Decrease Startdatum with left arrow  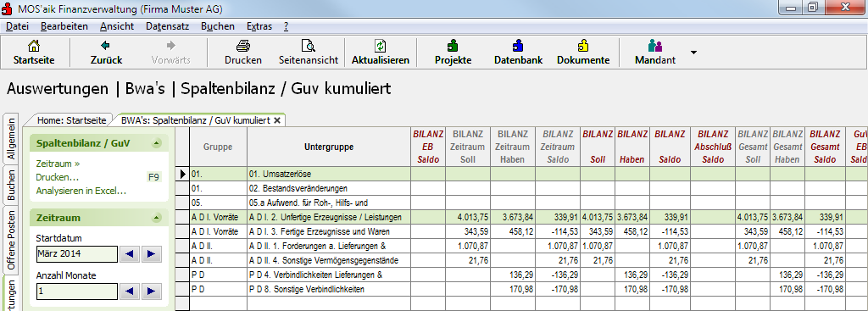pyautogui.click(x=129, y=254)
